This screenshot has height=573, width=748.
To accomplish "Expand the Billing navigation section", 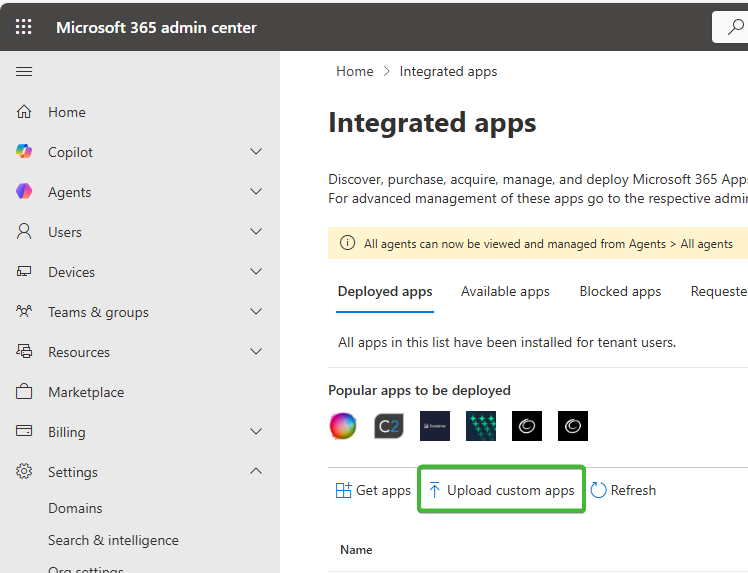I will click(256, 432).
